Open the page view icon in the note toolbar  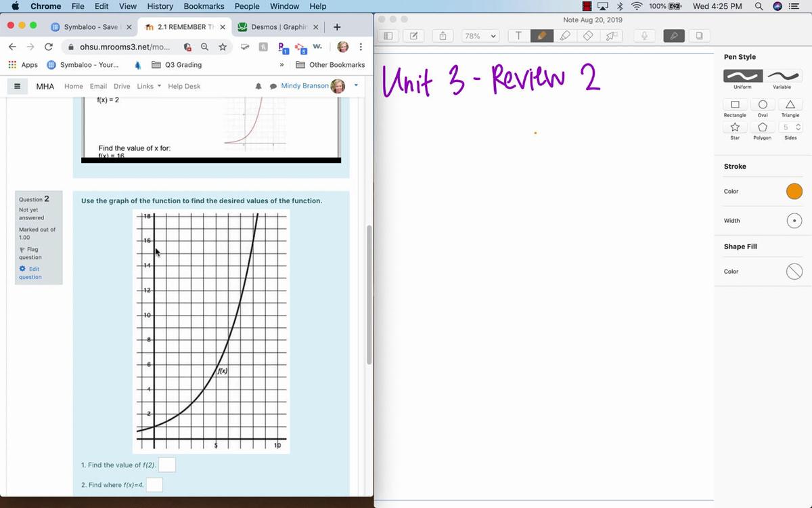pos(699,36)
